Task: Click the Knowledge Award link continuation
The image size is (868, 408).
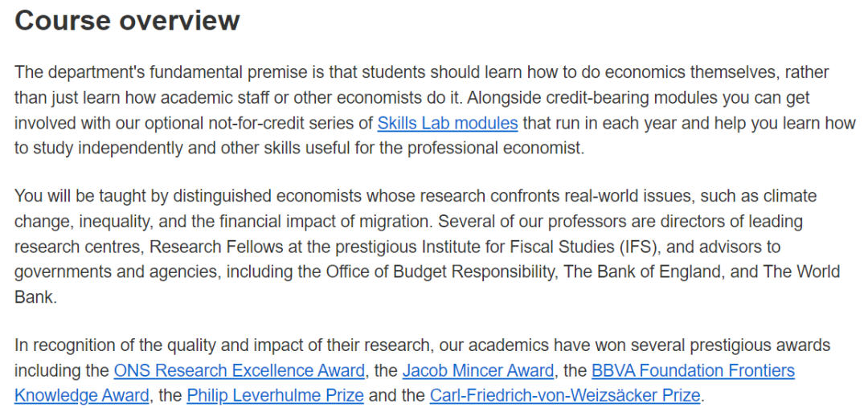Action: pos(81,395)
